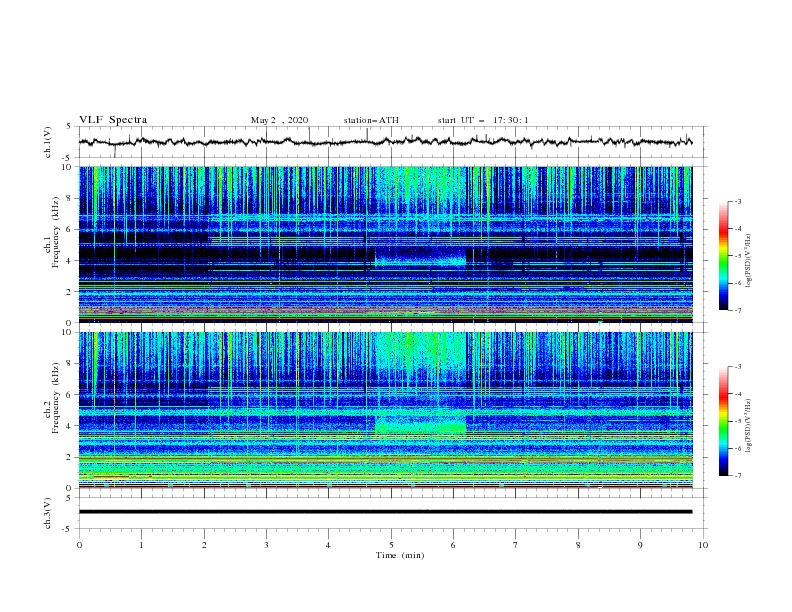Viewport: 792px width, 612px height.
Task: Click the "ch.1(V)" waveform axis label
Action: pyautogui.click(x=48, y=142)
